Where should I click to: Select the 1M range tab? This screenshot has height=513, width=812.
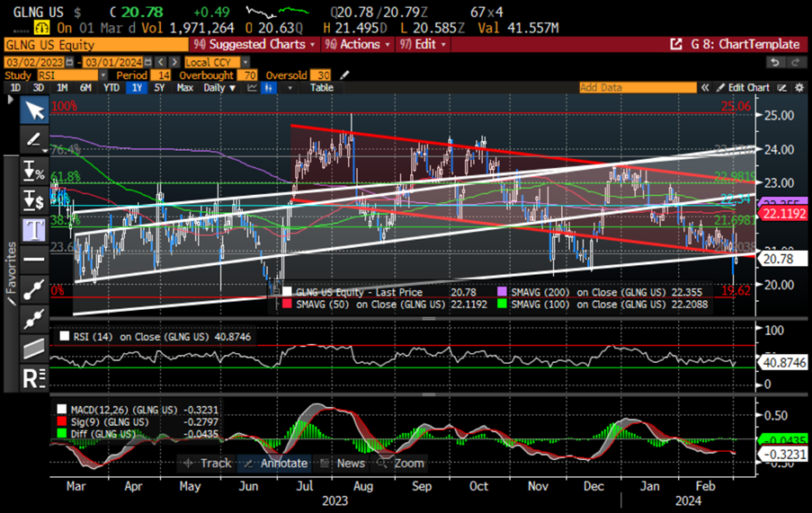62,88
